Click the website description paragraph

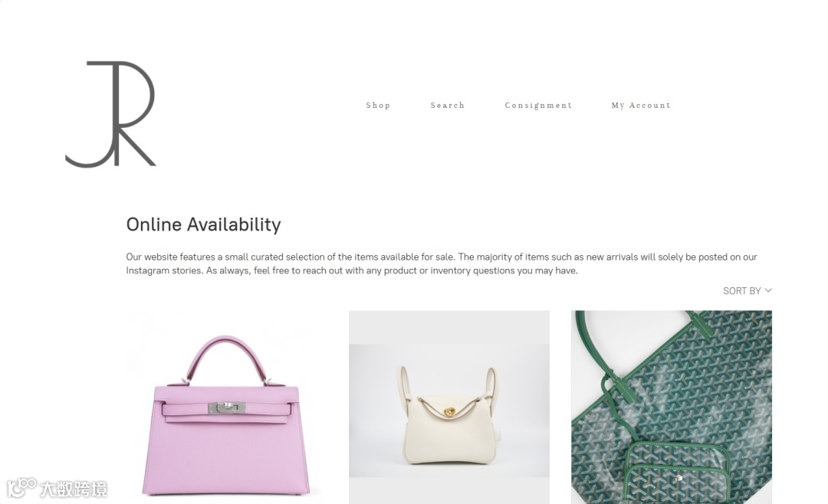pyautogui.click(x=442, y=264)
